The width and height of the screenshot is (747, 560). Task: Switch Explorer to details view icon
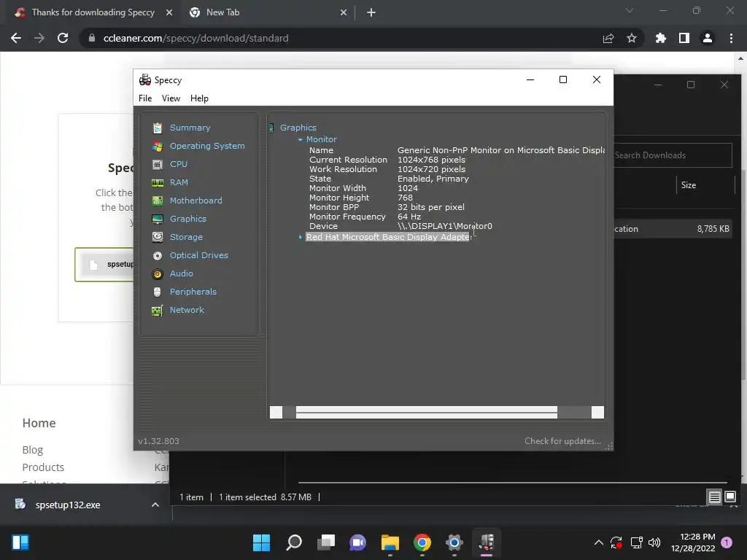click(715, 497)
